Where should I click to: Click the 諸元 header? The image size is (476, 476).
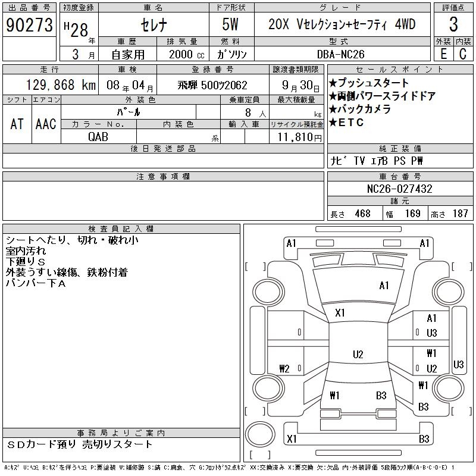pos(400,201)
